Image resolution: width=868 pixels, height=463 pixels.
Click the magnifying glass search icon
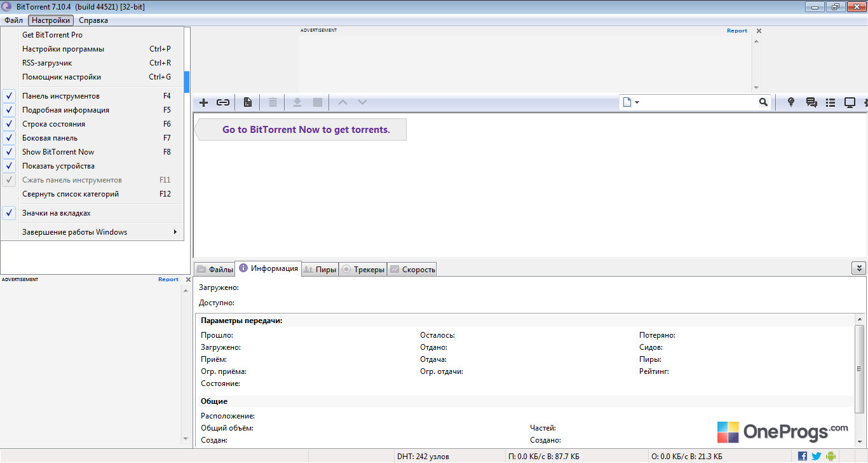[x=763, y=102]
